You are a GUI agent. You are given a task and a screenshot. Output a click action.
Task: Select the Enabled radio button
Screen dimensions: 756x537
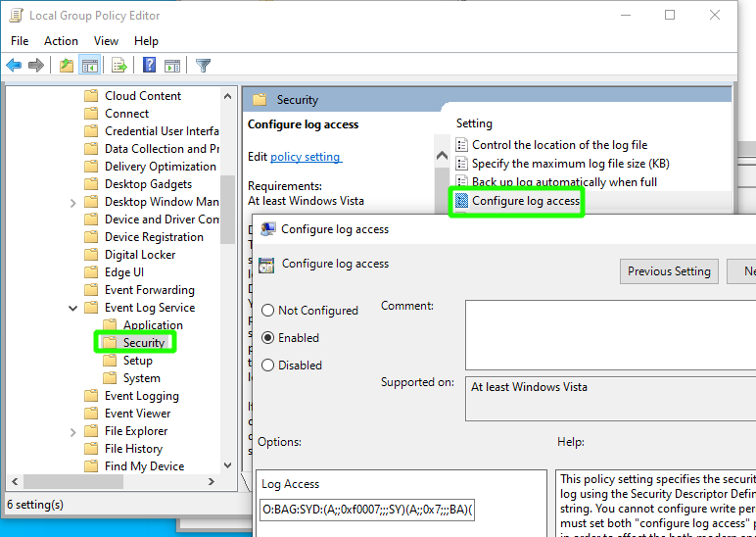[267, 338]
